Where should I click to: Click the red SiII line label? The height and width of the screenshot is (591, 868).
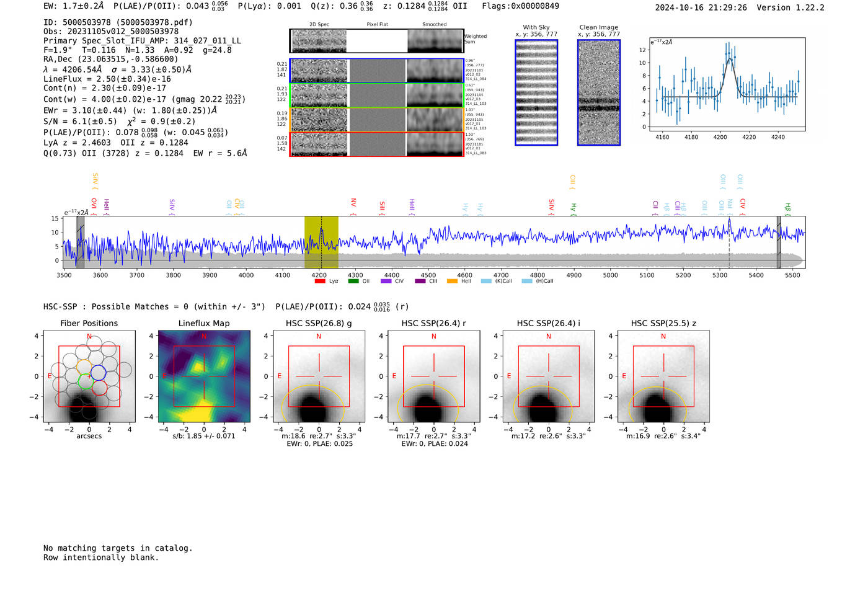click(383, 207)
